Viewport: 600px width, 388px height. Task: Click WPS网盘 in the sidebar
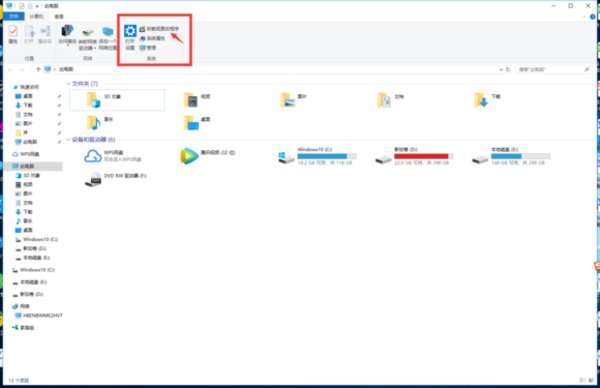[26, 154]
